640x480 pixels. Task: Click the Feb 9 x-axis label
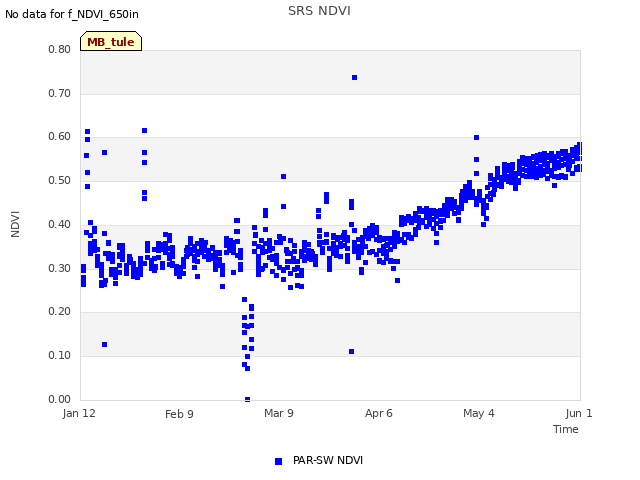pyautogui.click(x=179, y=414)
